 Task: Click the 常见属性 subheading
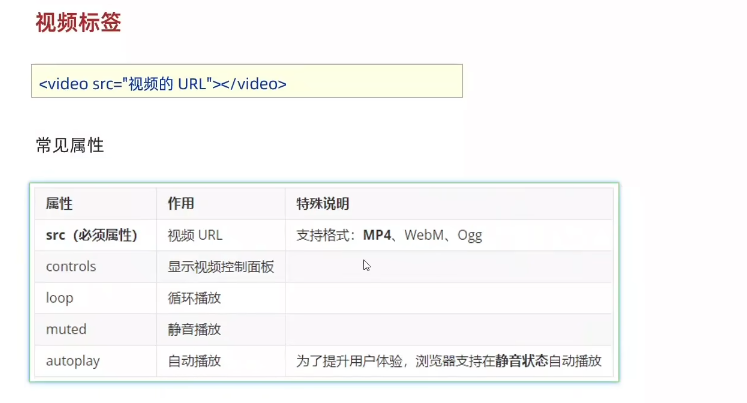(x=70, y=145)
